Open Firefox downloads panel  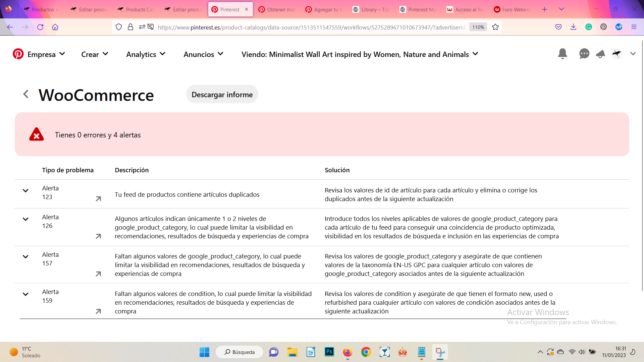pos(573,27)
